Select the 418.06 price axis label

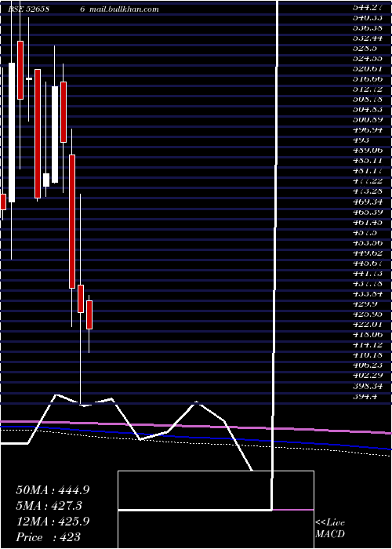(367, 335)
